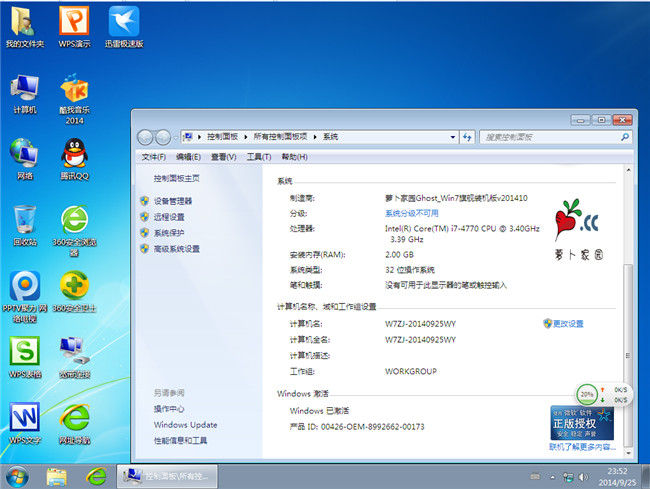Click the vertical scrollbar thumb
This screenshot has width=650, height=489.
pos(628,356)
